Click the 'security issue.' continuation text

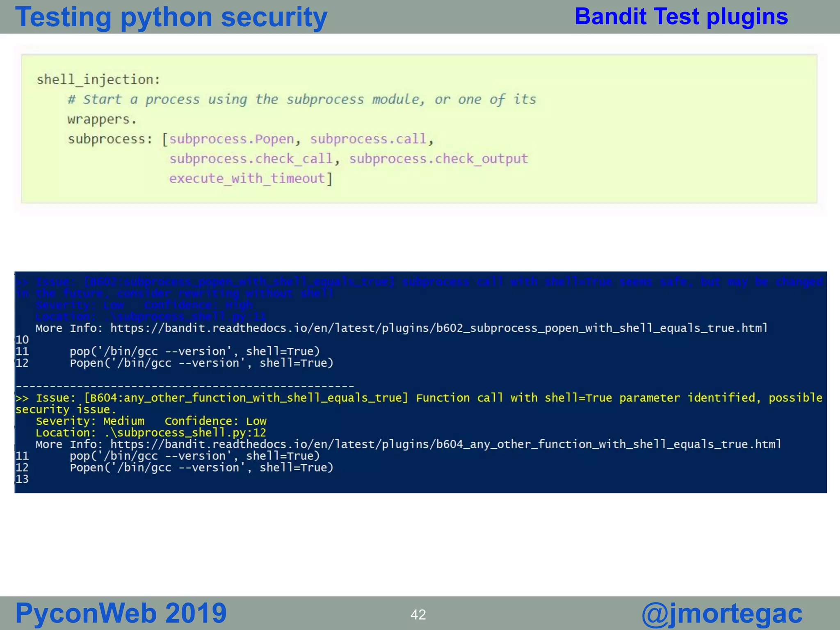(x=66, y=410)
